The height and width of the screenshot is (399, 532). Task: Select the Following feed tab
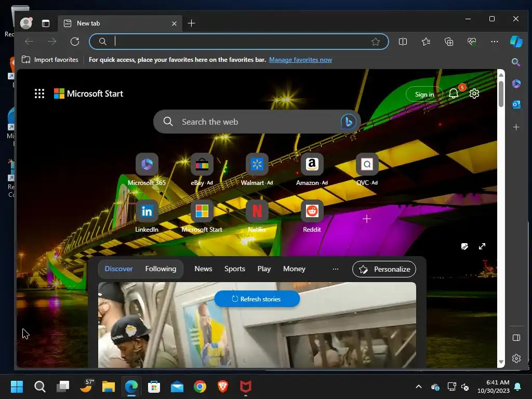(161, 269)
